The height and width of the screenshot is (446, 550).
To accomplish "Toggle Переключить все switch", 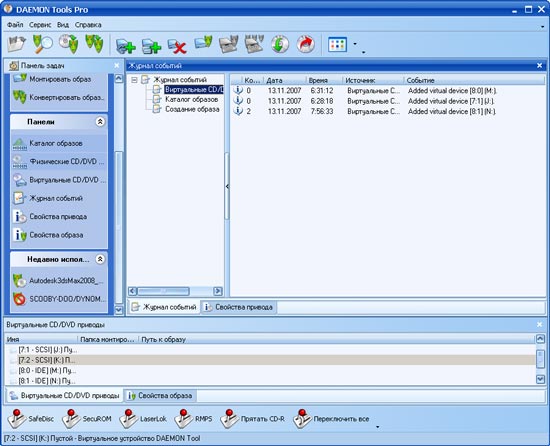I will (x=331, y=419).
